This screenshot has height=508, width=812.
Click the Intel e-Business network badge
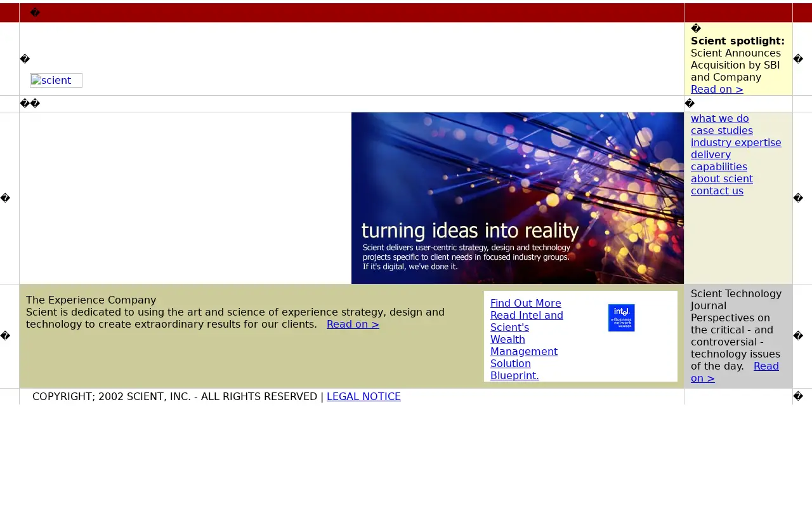[x=621, y=317]
